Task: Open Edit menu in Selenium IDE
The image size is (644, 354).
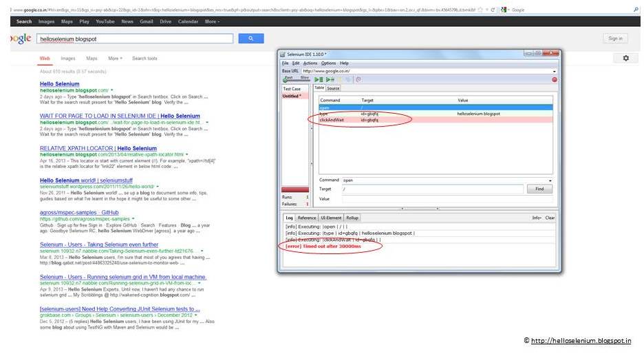Action: point(296,63)
